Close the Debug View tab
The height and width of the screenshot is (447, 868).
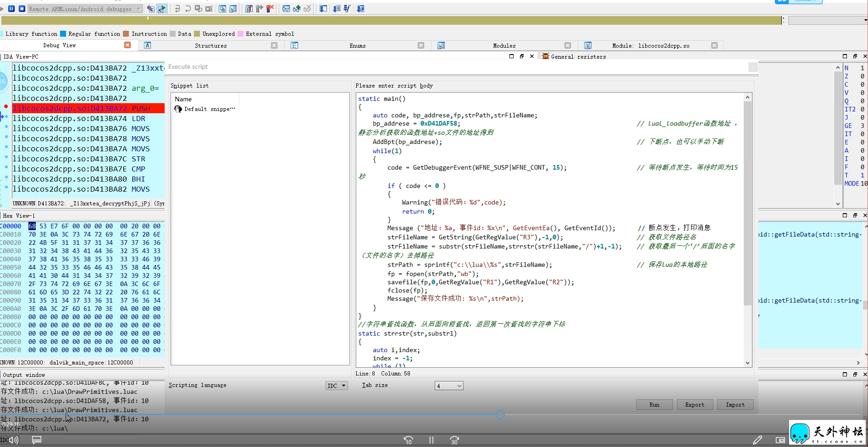point(127,45)
